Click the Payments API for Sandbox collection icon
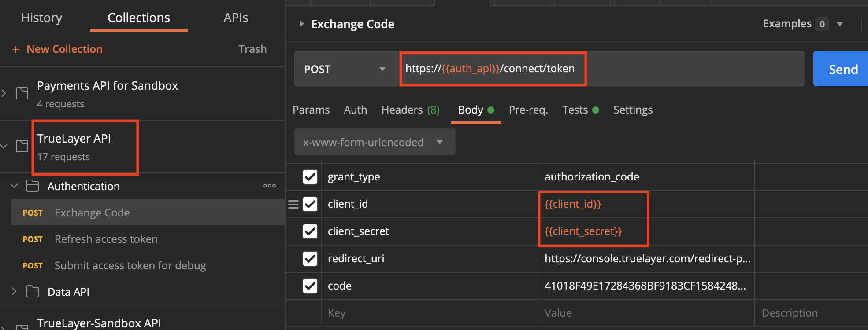This screenshot has height=330, width=868. (x=22, y=93)
